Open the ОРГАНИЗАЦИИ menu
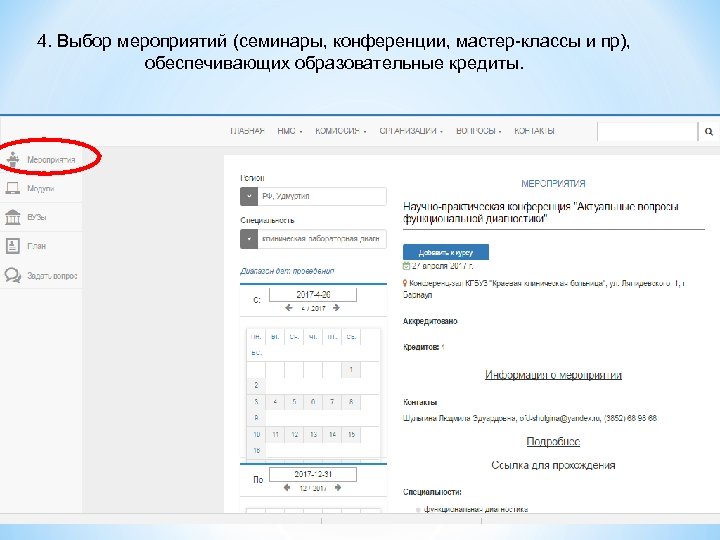 coord(411,131)
